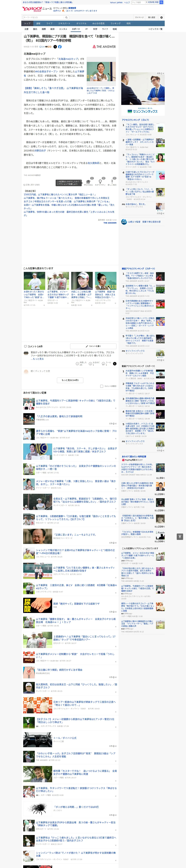Open the ランキング tab
This screenshot has width=186, height=868.
point(115,23)
